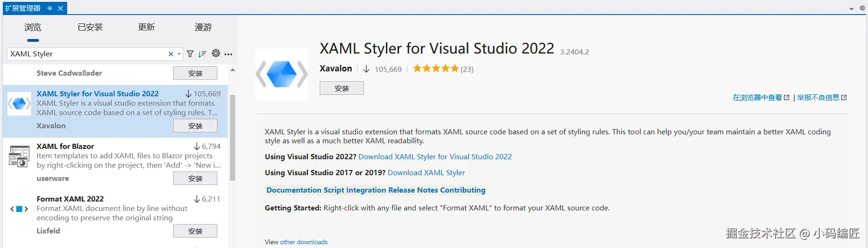Open extension settings gear icon
This screenshot has height=248, width=868.
(x=216, y=54)
